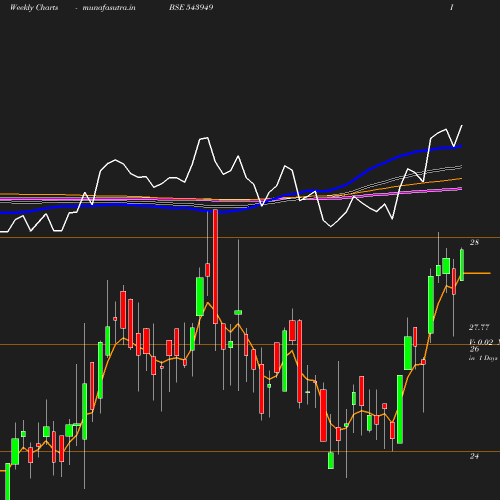Click the 'V: 0.02' volume text
The height and width of the screenshot is (500, 500).
481,342
